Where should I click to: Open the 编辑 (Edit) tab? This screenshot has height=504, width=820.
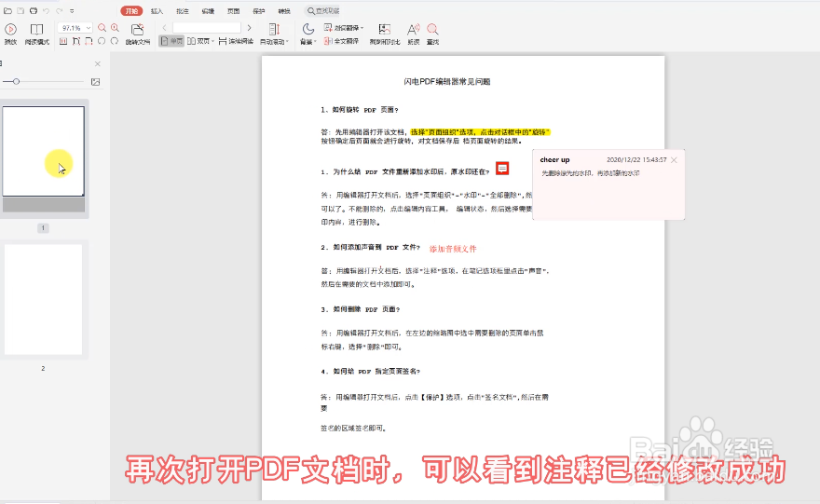[208, 11]
